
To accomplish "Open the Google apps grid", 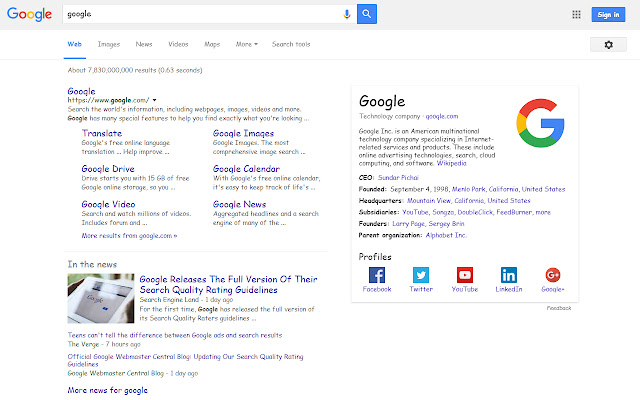I will pos(576,15).
